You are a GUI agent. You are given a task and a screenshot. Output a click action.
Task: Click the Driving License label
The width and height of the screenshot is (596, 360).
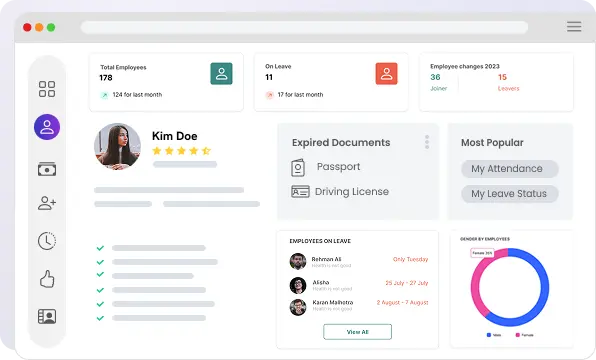click(352, 192)
